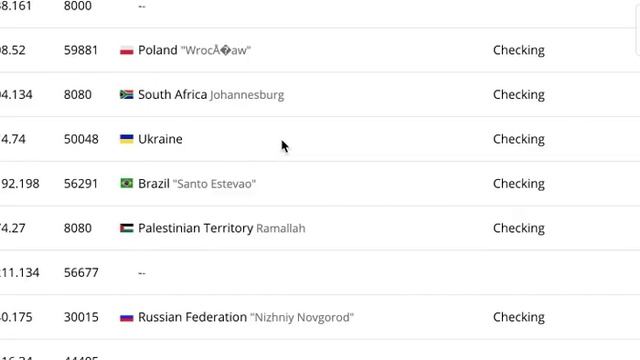Select the Poland country name
The image size is (640, 360).
click(x=158, y=50)
